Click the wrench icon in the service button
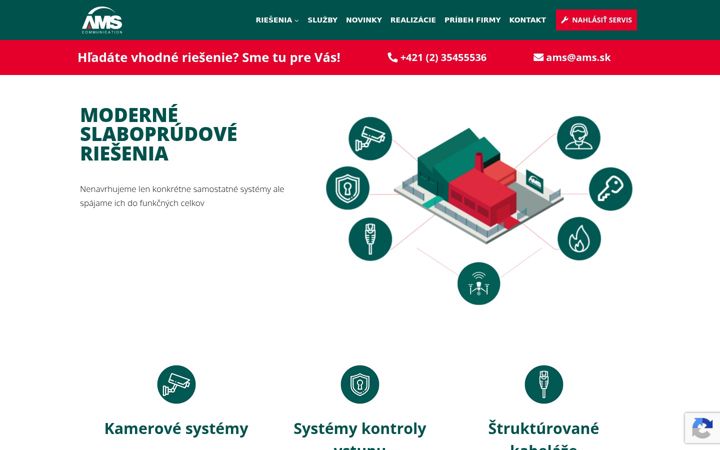This screenshot has height=450, width=720. (x=564, y=20)
